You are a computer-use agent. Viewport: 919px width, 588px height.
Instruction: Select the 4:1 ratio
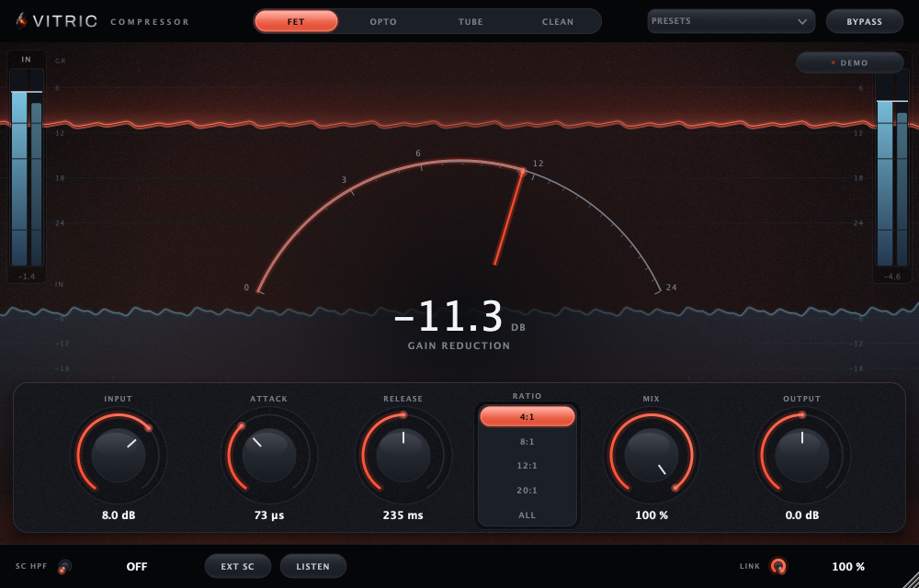coord(527,416)
